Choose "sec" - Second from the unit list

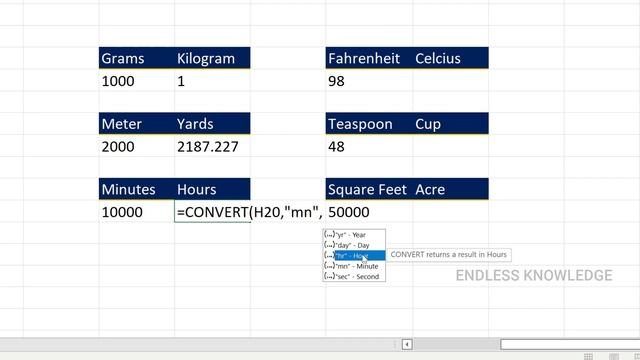click(354, 276)
